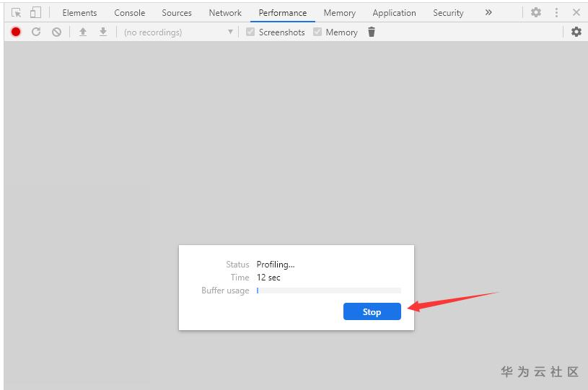Screen dimensions: 588x390
Task: Click the 'Time' label in the dialog
Action: click(x=240, y=278)
